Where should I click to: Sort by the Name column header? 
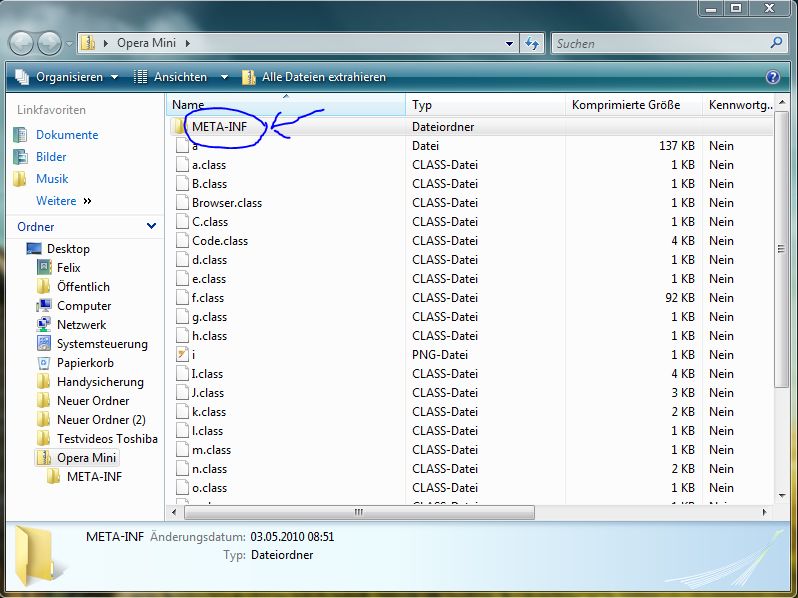[x=286, y=105]
